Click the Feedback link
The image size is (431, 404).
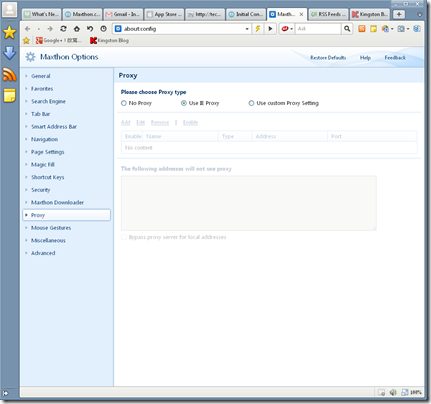coord(395,58)
